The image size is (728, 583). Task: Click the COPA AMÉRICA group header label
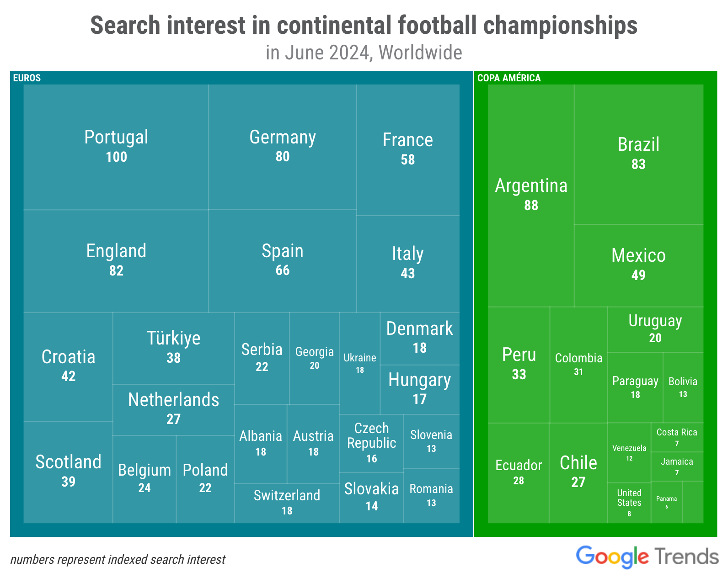(x=509, y=78)
